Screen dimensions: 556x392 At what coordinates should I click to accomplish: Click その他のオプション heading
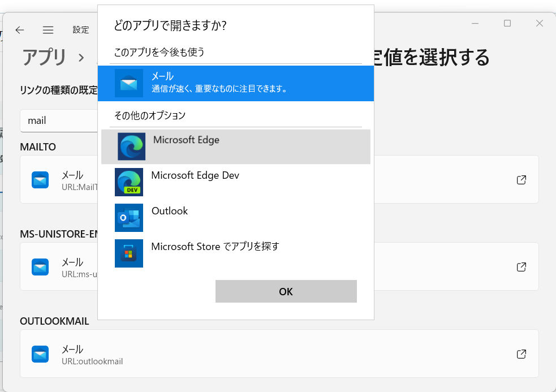tap(150, 115)
